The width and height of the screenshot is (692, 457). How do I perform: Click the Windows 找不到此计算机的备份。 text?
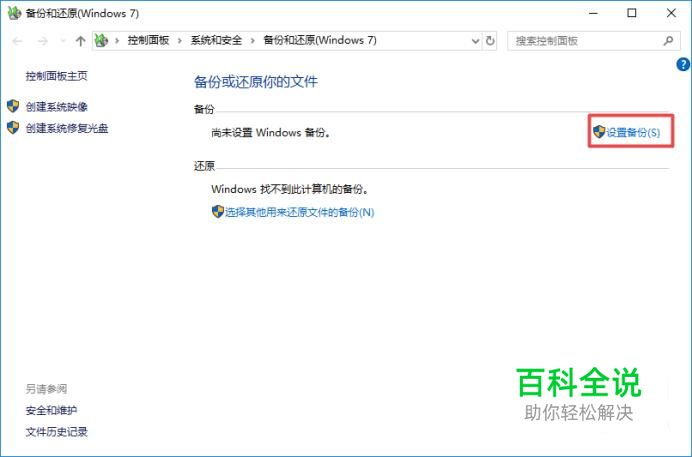point(290,189)
